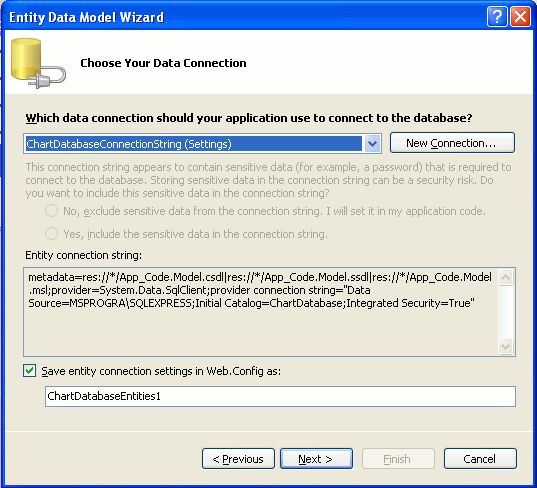The height and width of the screenshot is (488, 537).
Task: Proceed with the Next button
Action: pyautogui.click(x=316, y=459)
